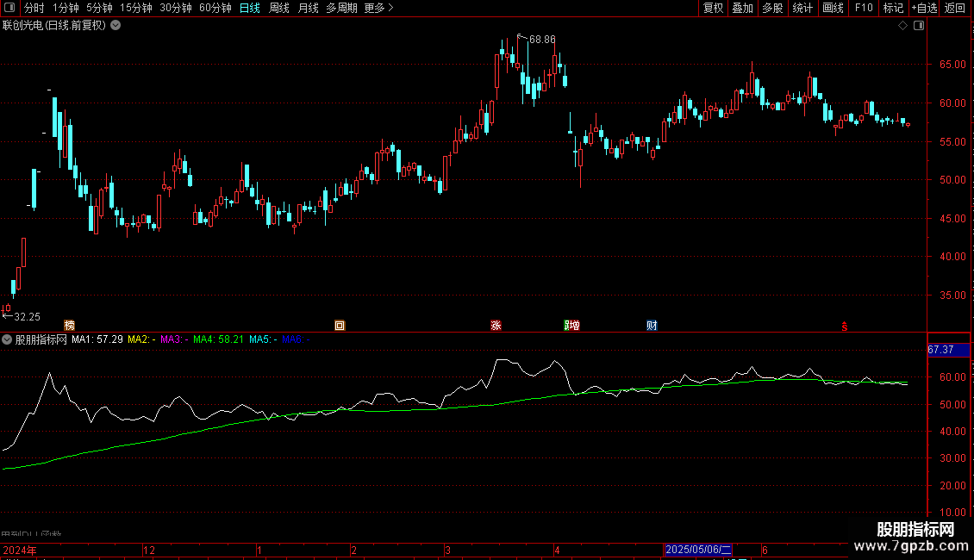Click the 65.00 price axis label
The height and width of the screenshot is (560, 974).
[952, 65]
